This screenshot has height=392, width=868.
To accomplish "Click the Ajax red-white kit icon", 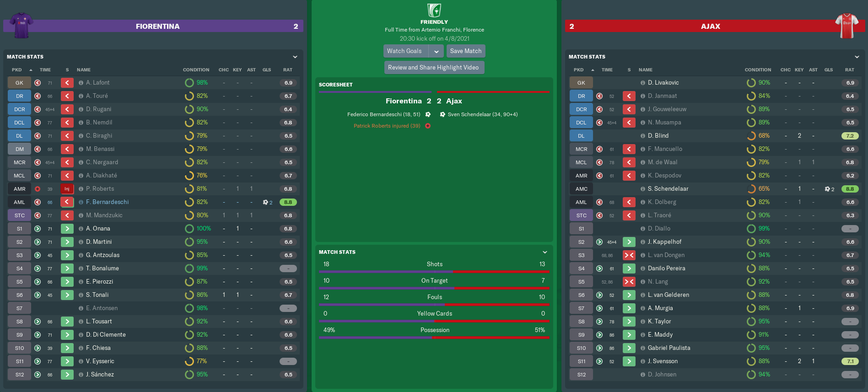I will 846,25.
